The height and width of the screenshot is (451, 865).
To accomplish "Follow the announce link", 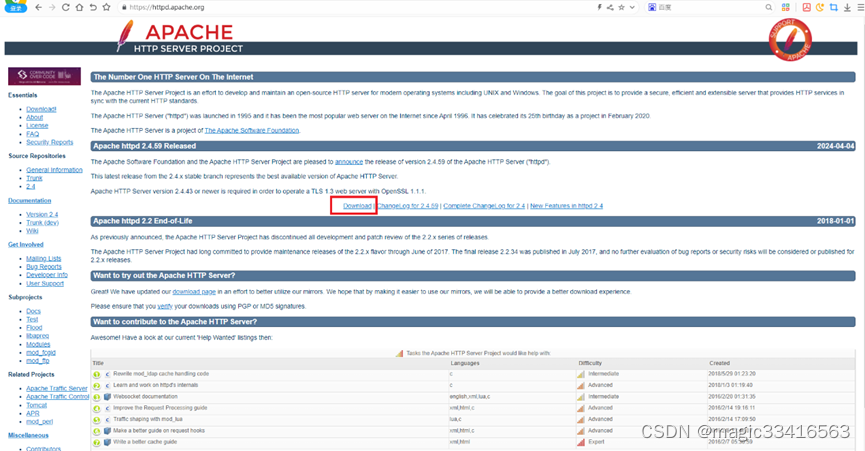I will click(349, 162).
